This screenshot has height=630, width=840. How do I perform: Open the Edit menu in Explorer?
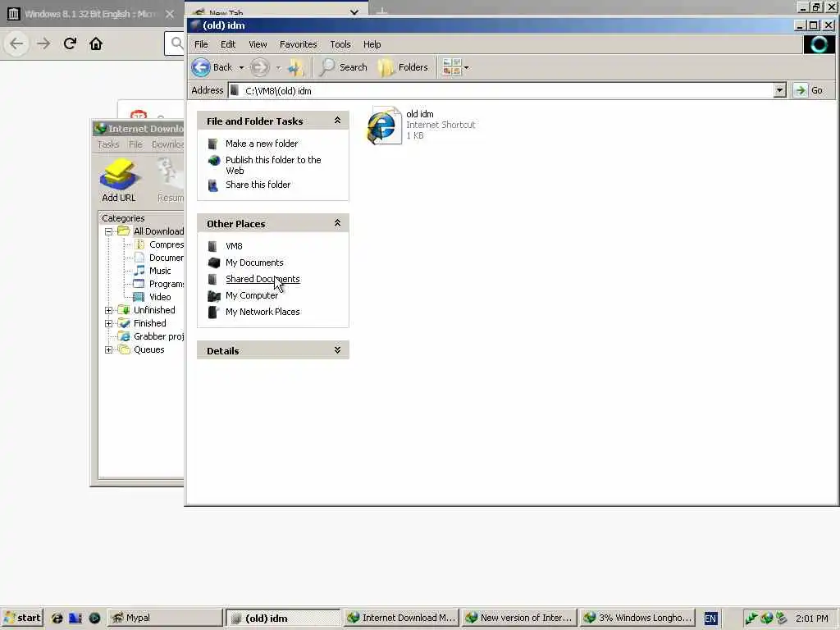[228, 44]
